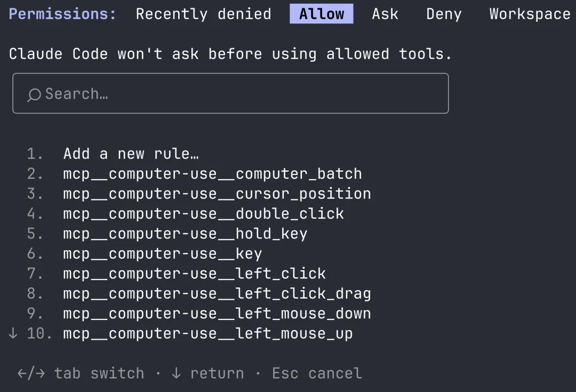Open the Ask permissions tab
The height and width of the screenshot is (392, 576).
[x=385, y=14]
